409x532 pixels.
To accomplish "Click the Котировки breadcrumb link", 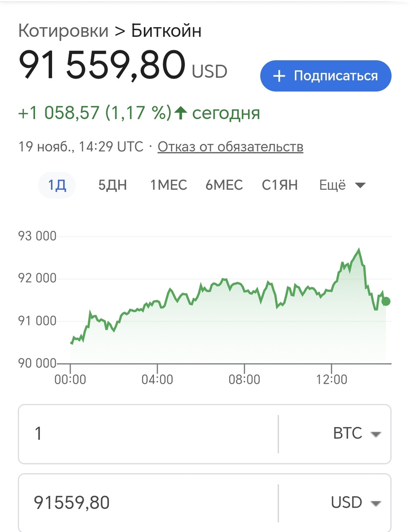I will [x=63, y=31].
